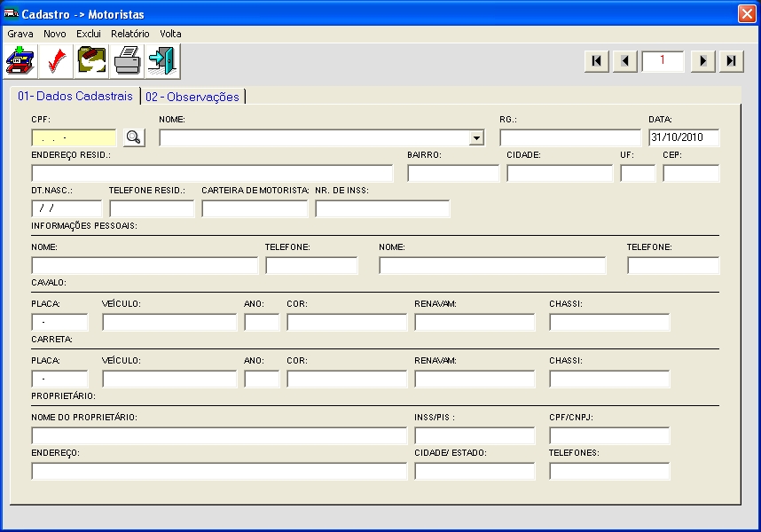
Task: Click the CPF input field
Action: (x=74, y=137)
